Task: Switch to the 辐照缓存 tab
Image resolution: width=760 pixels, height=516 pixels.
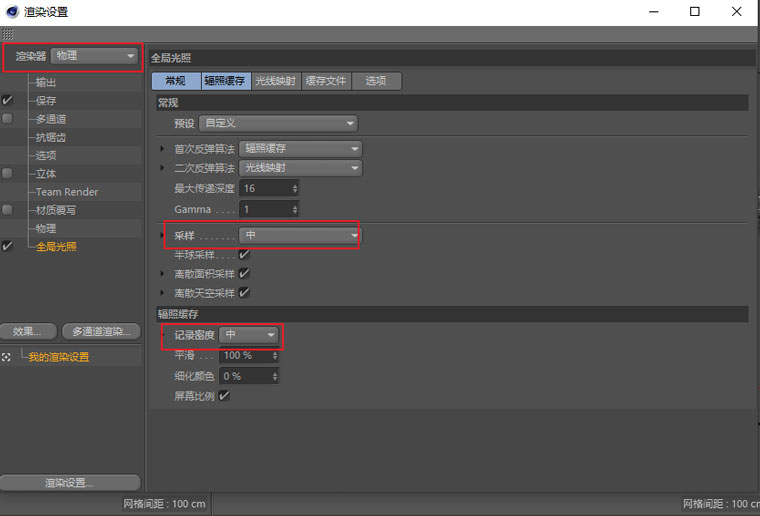Action: 225,81
